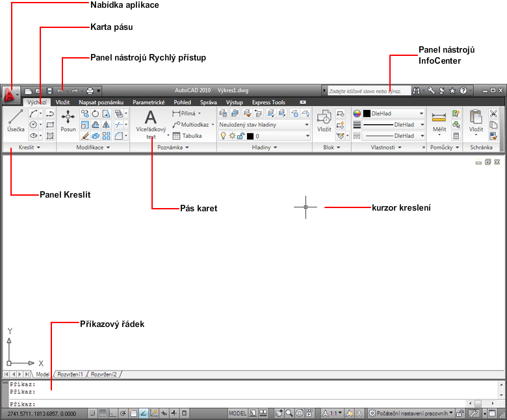Click the Redo arrow icon
The height and width of the screenshot is (420, 507).
[75, 91]
